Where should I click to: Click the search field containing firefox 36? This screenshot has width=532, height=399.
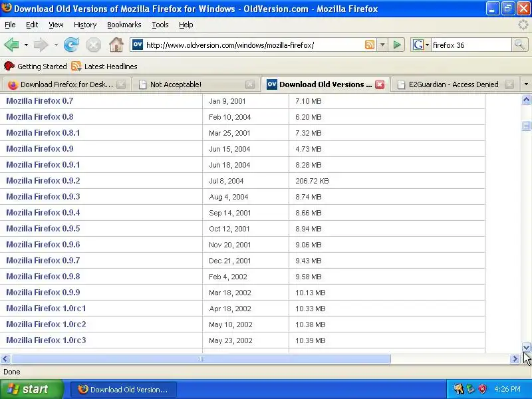click(x=471, y=45)
